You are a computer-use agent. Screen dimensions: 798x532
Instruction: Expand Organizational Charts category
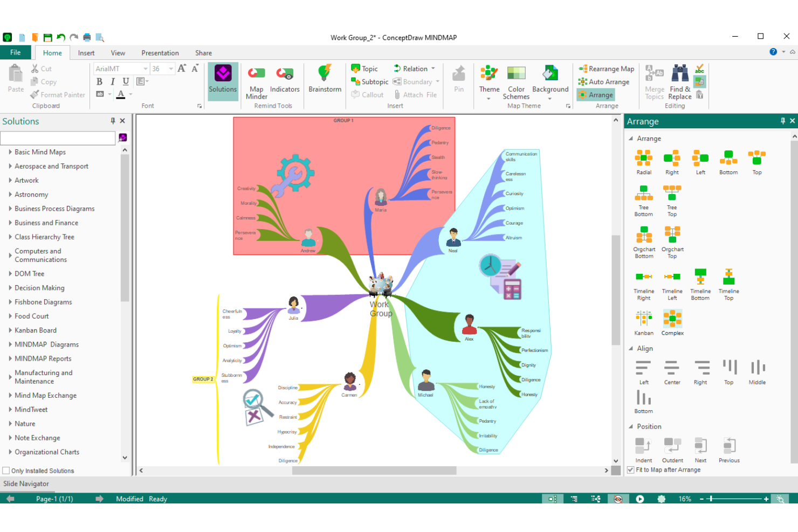click(10, 452)
